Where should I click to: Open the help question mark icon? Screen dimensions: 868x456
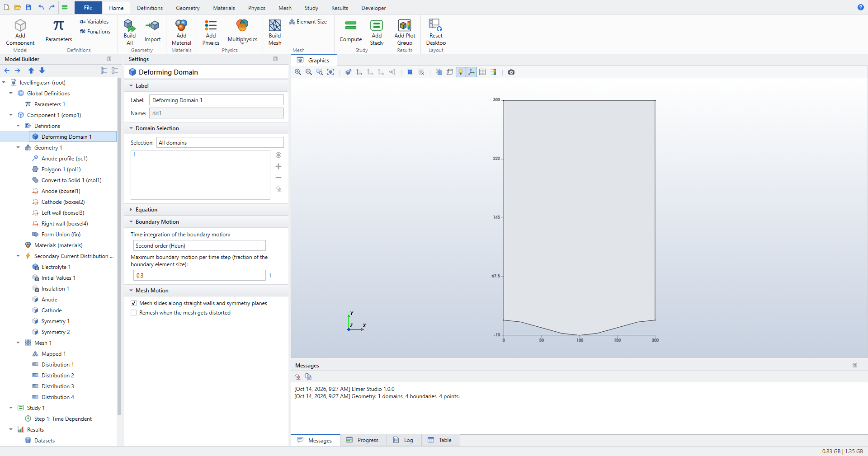tap(860, 7)
